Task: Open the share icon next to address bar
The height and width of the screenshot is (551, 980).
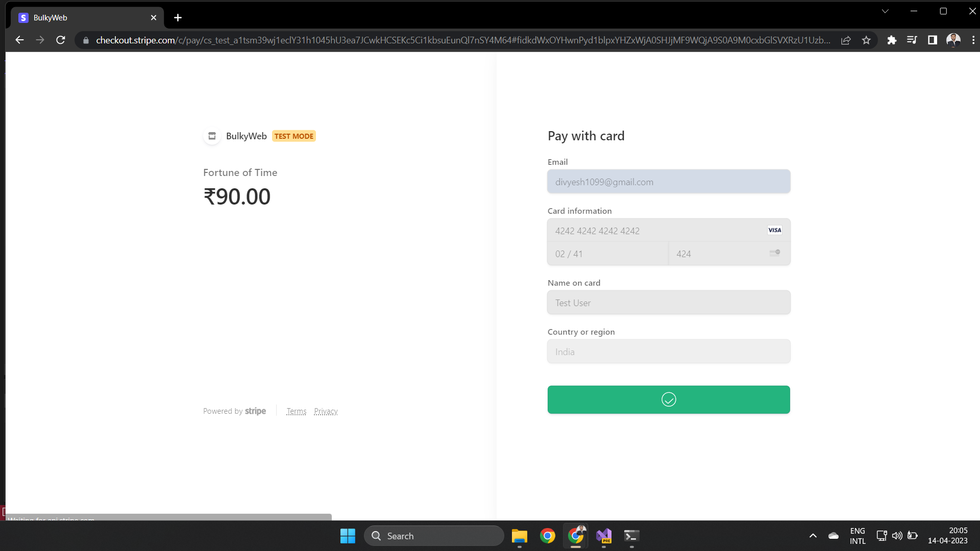Action: [x=846, y=40]
